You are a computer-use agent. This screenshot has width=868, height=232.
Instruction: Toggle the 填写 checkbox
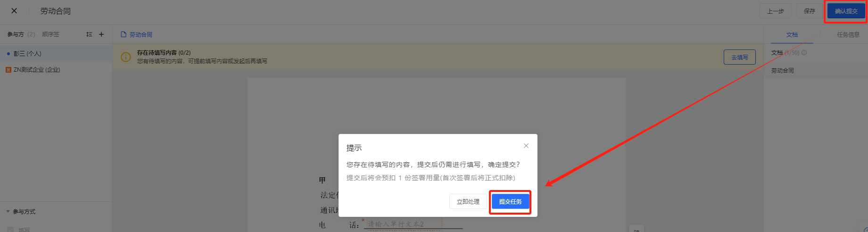tap(10, 230)
